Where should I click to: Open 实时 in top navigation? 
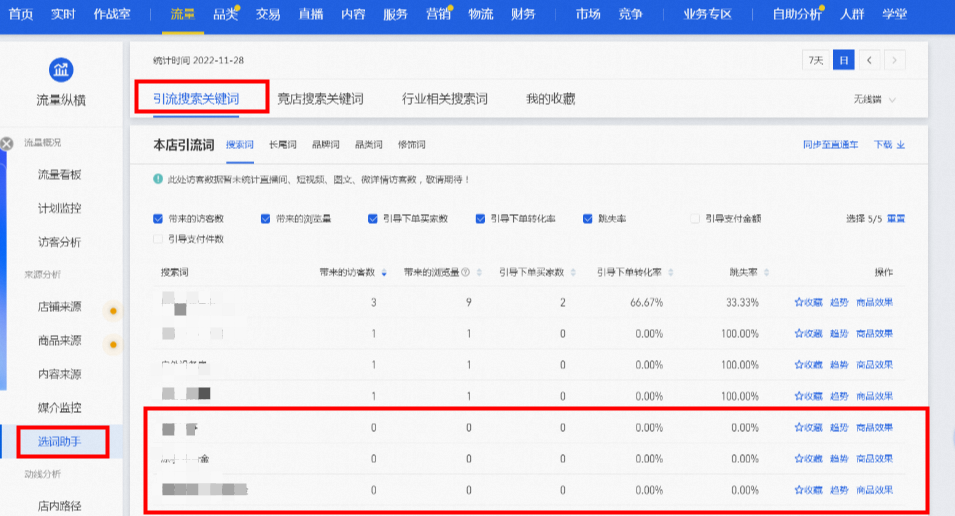tap(63, 14)
